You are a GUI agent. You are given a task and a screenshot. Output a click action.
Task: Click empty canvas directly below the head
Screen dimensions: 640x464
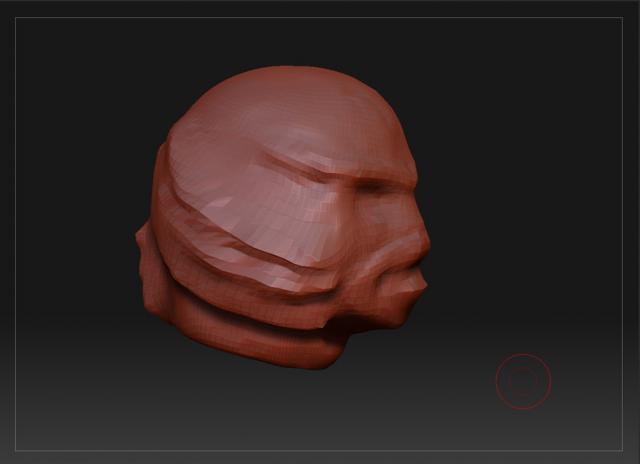290,410
